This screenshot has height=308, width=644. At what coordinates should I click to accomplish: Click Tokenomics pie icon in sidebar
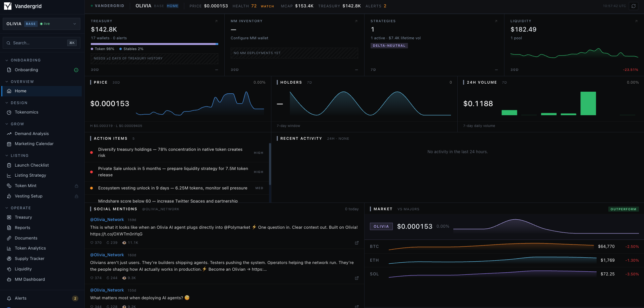(x=9, y=112)
